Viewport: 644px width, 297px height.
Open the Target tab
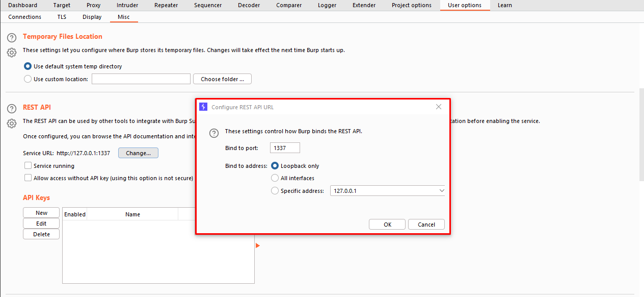point(62,5)
